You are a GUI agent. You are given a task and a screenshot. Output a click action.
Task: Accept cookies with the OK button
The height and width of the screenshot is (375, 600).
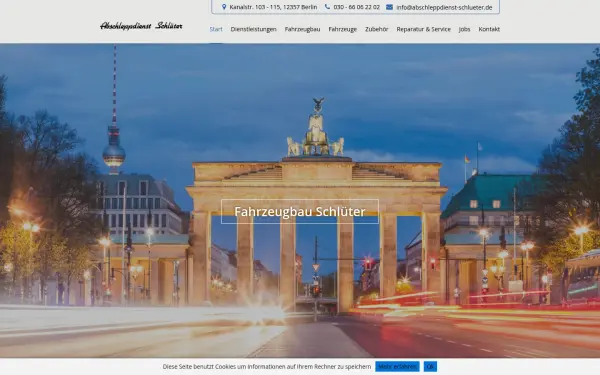(430, 367)
